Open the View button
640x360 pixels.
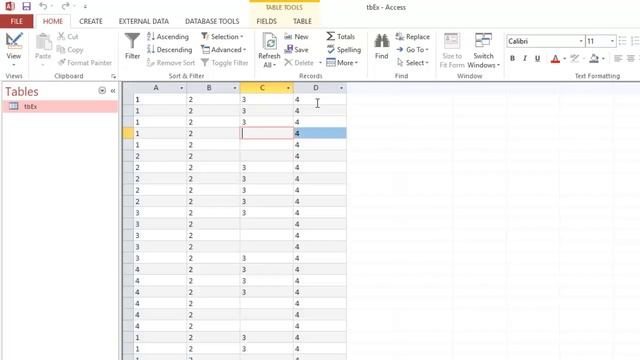click(13, 50)
